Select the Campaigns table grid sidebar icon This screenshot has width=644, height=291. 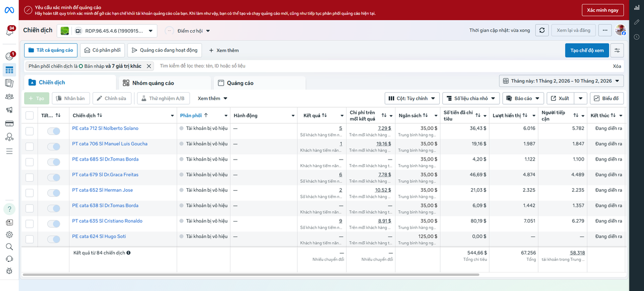(x=9, y=70)
